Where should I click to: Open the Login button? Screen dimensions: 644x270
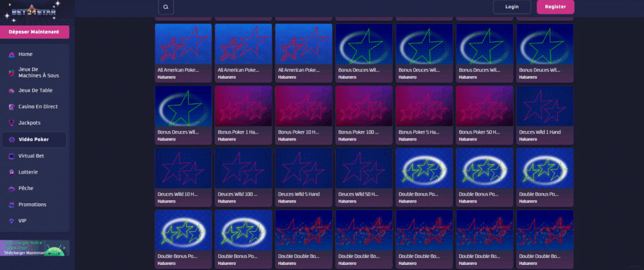(x=512, y=7)
